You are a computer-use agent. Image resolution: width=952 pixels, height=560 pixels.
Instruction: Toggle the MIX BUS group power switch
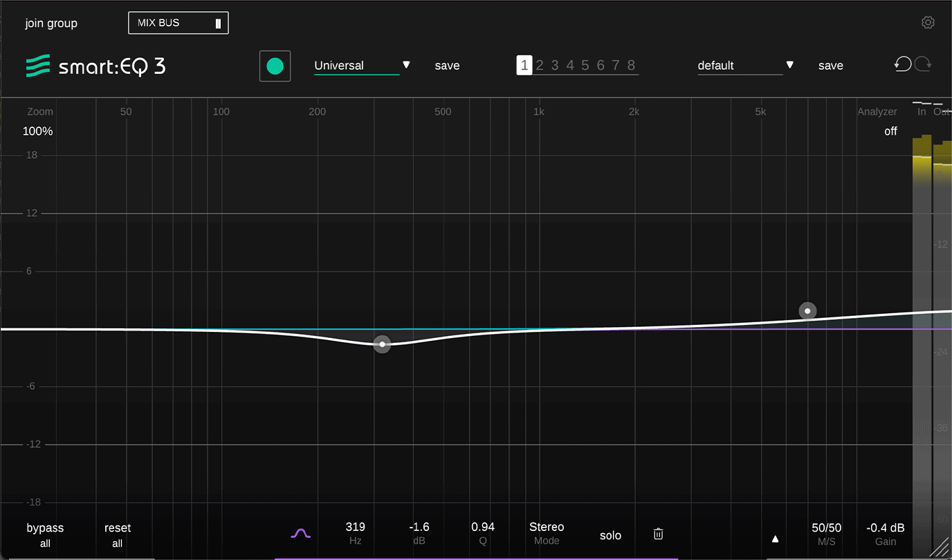pyautogui.click(x=219, y=22)
